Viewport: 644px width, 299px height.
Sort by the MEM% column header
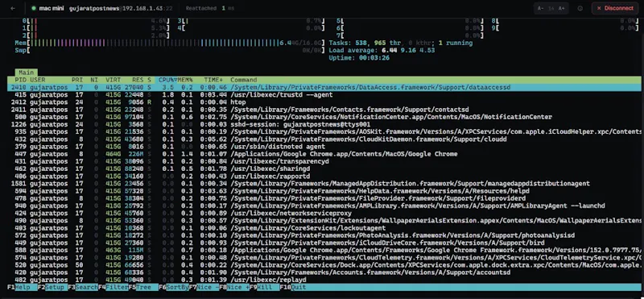pos(185,80)
